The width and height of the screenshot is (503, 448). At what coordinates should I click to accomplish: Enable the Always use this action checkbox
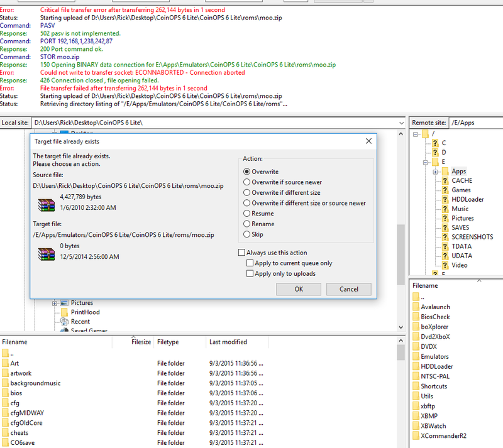tap(242, 253)
